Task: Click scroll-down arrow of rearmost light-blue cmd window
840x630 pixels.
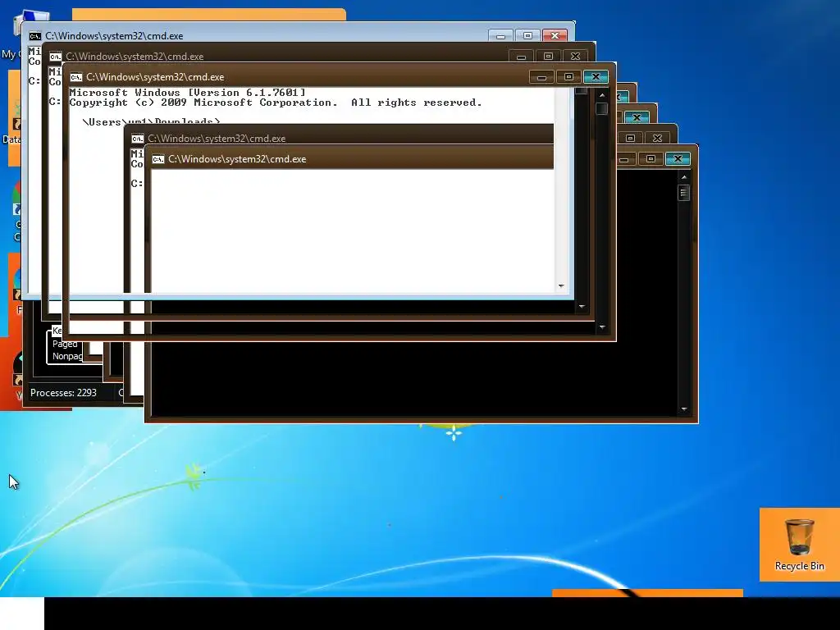Action: tap(561, 286)
